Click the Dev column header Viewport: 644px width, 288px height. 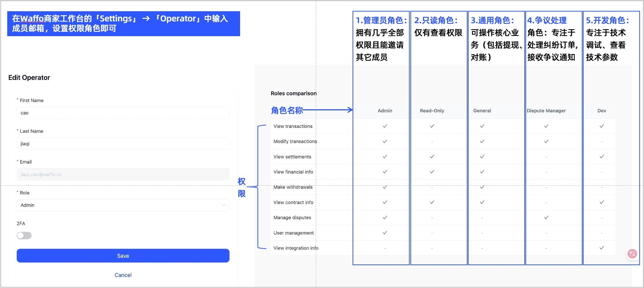click(602, 111)
